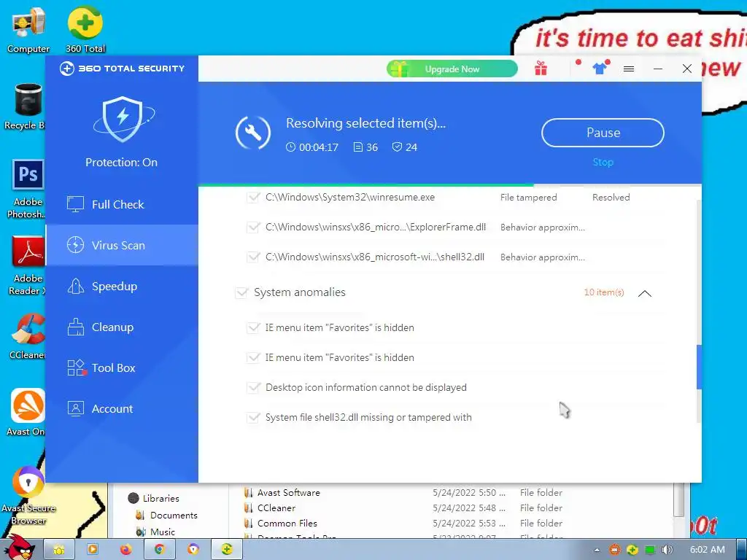
Task: Click the Explorer window vertical scrollbar
Action: pos(679,500)
